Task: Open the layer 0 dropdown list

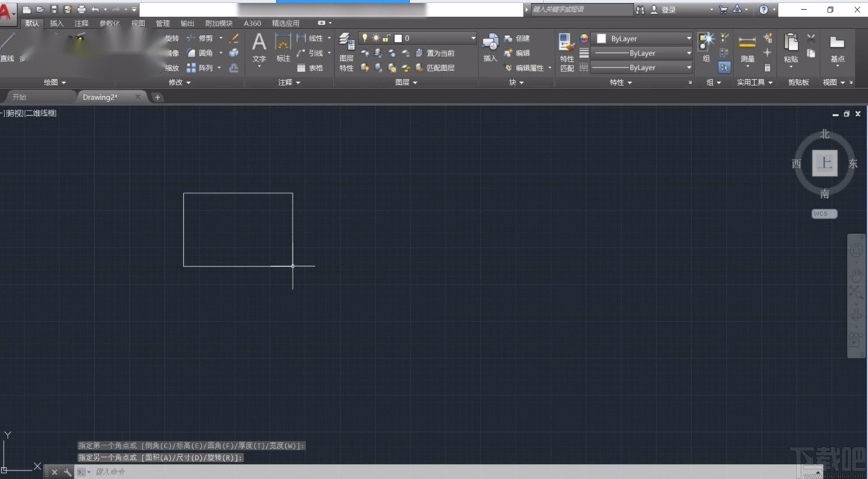Action: tap(473, 38)
